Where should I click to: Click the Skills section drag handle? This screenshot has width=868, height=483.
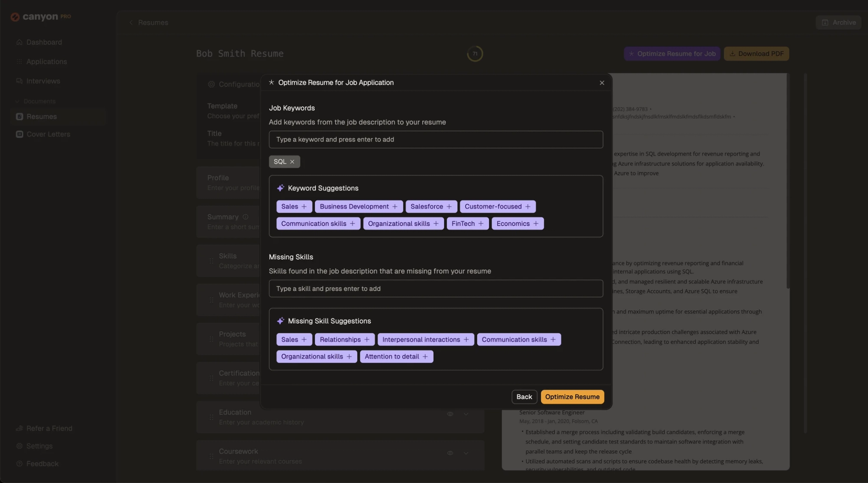[211, 261]
